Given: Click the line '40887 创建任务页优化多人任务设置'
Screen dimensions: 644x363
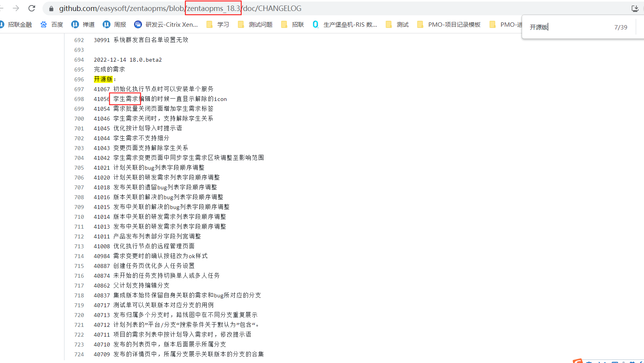Looking at the screenshot, I should [144, 266].
